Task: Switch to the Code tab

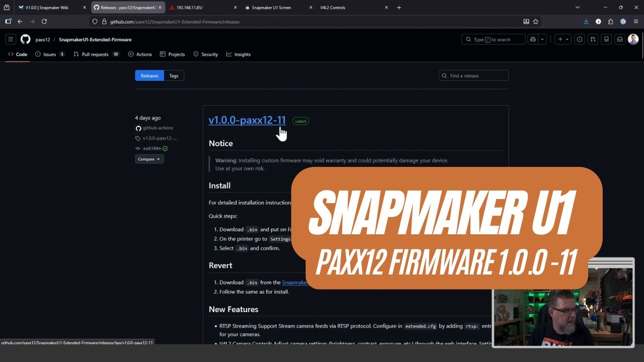Action: (18, 54)
